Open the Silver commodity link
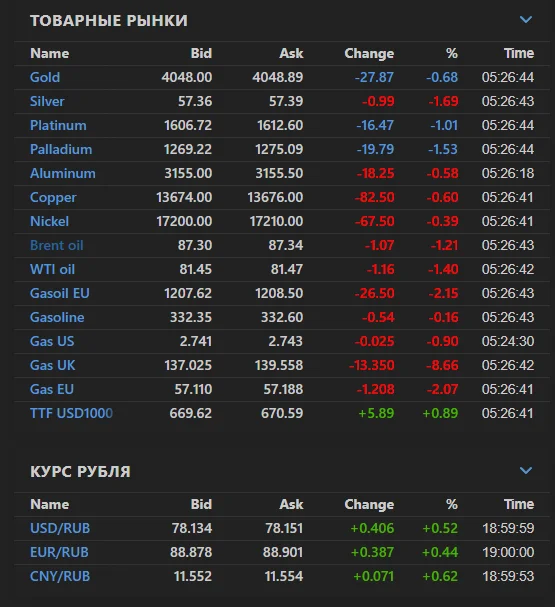 [47, 101]
